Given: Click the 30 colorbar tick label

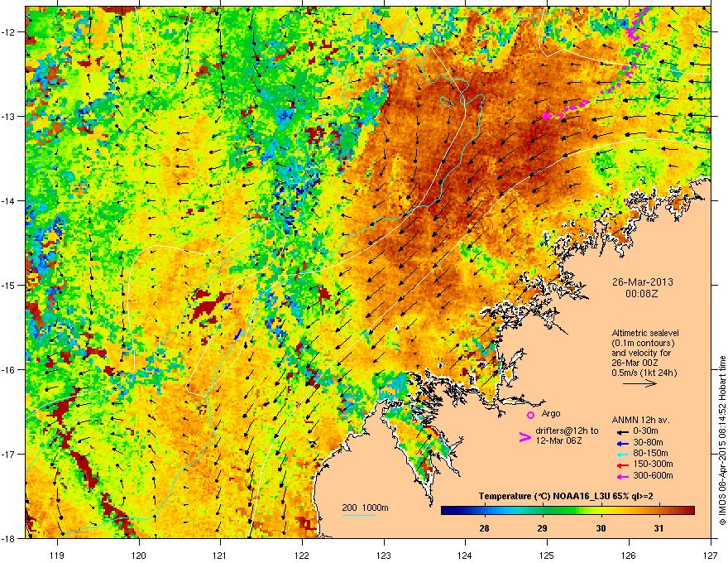Looking at the screenshot, I should pos(601,528).
